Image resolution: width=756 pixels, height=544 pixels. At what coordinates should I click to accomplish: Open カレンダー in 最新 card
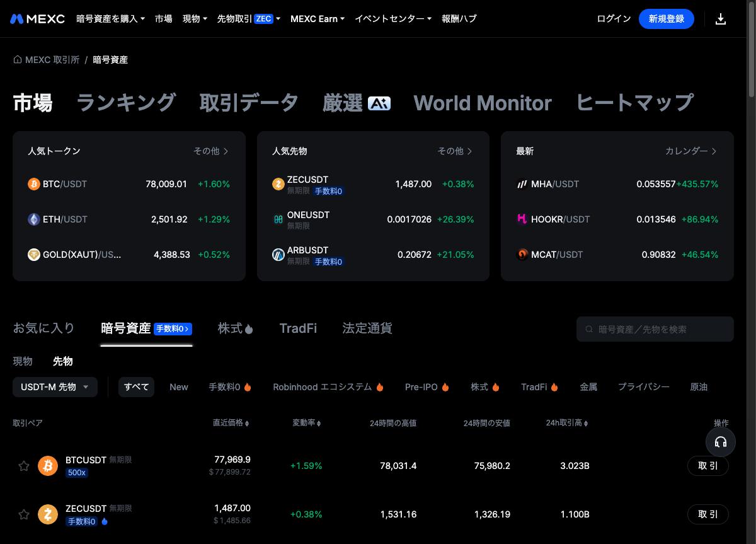click(x=691, y=151)
